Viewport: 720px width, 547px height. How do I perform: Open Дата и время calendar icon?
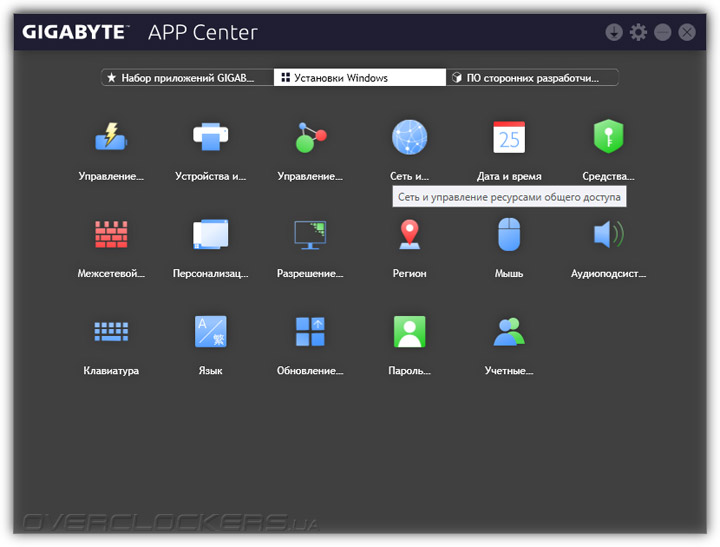pos(509,137)
